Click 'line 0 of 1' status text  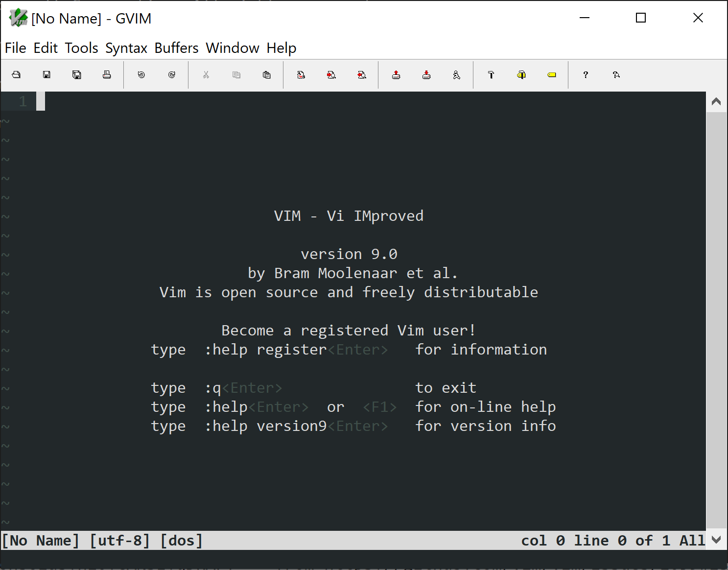tap(622, 541)
